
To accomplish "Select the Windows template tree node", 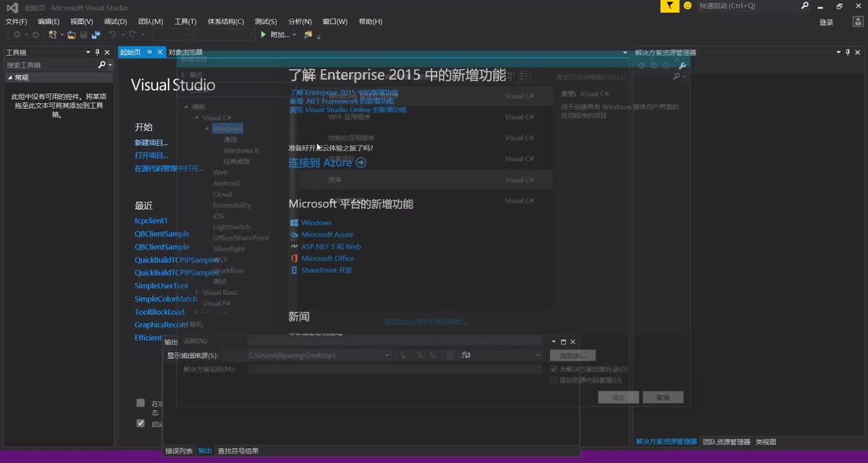I will (x=228, y=129).
